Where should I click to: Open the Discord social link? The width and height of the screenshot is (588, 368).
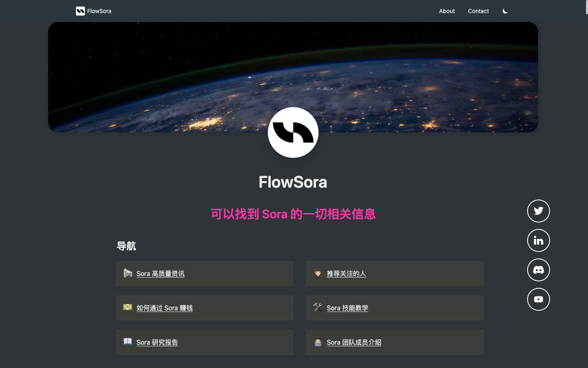(538, 270)
